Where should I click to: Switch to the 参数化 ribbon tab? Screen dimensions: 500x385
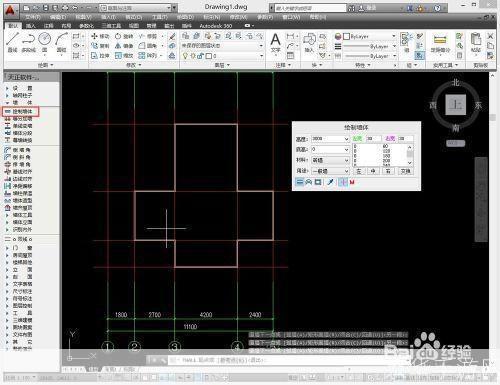pyautogui.click(x=86, y=26)
